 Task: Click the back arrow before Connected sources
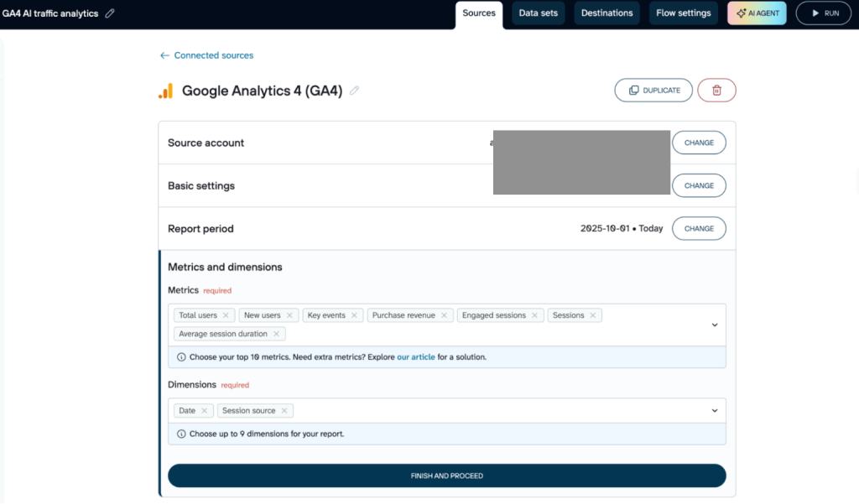coord(164,55)
